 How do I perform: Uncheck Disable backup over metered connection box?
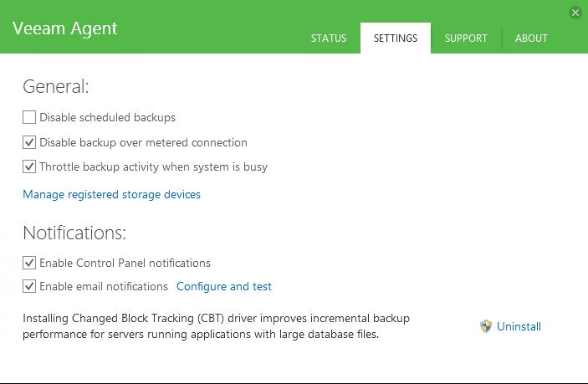coord(29,142)
